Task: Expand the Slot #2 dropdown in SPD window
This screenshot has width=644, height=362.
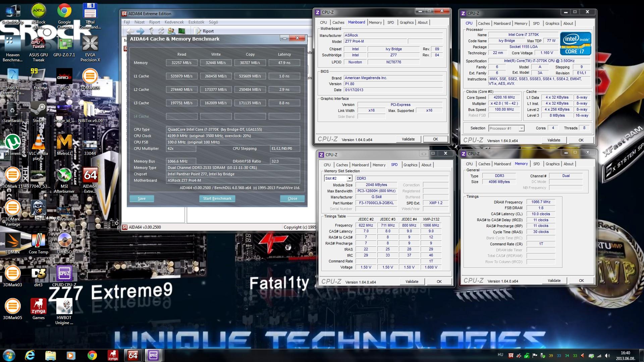Action: (349, 178)
